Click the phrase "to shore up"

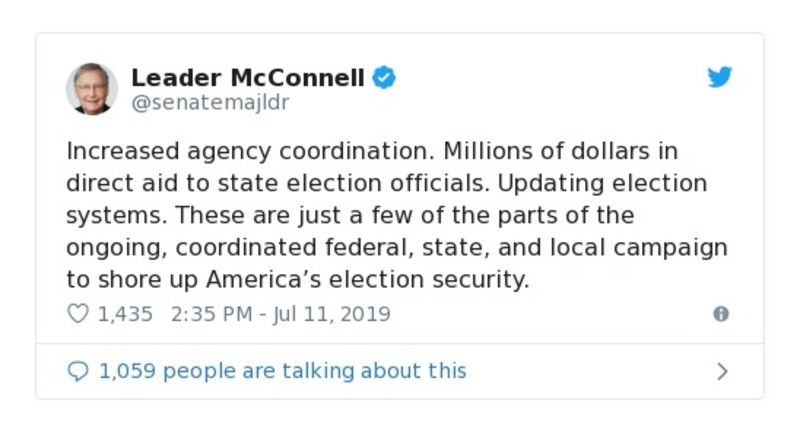(x=134, y=280)
